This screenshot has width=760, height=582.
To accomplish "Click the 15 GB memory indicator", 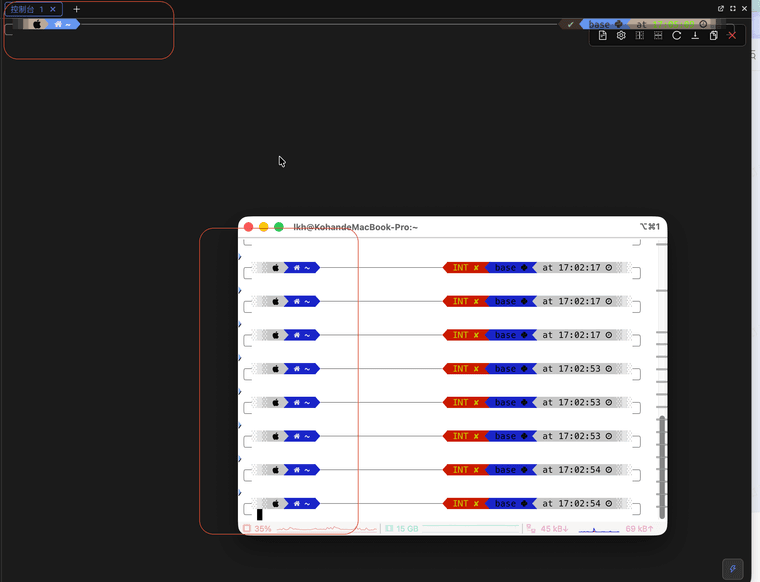I will [x=401, y=528].
